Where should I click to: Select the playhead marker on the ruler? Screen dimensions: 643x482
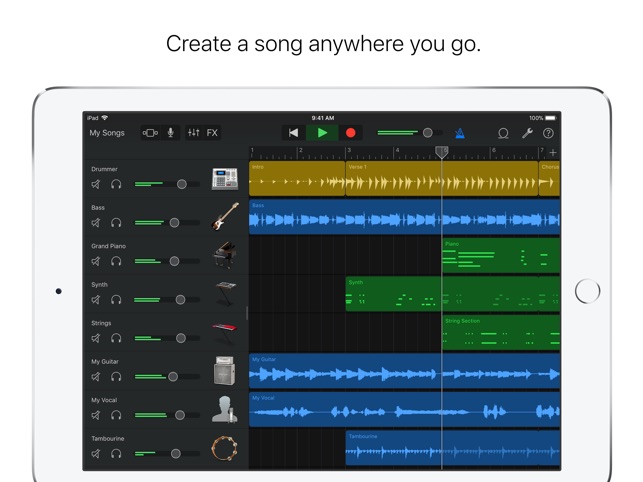(442, 153)
